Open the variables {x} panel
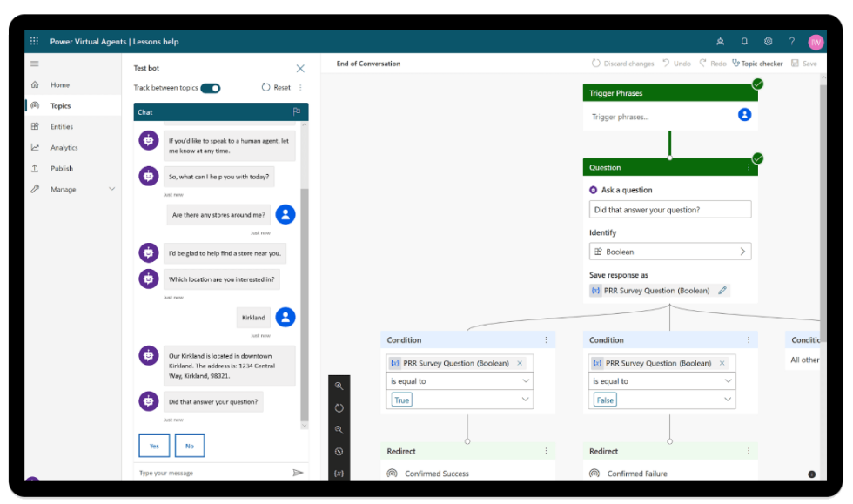This screenshot has height=504, width=853. point(339,473)
